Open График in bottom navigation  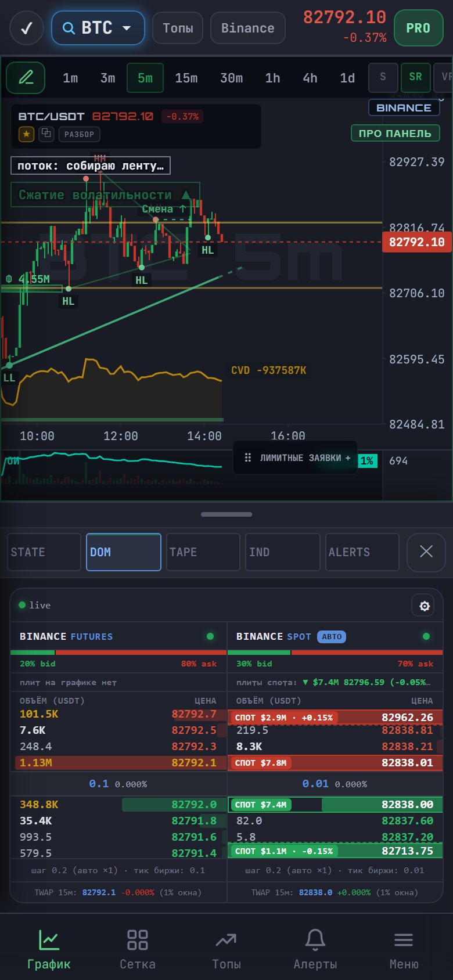coord(49,949)
